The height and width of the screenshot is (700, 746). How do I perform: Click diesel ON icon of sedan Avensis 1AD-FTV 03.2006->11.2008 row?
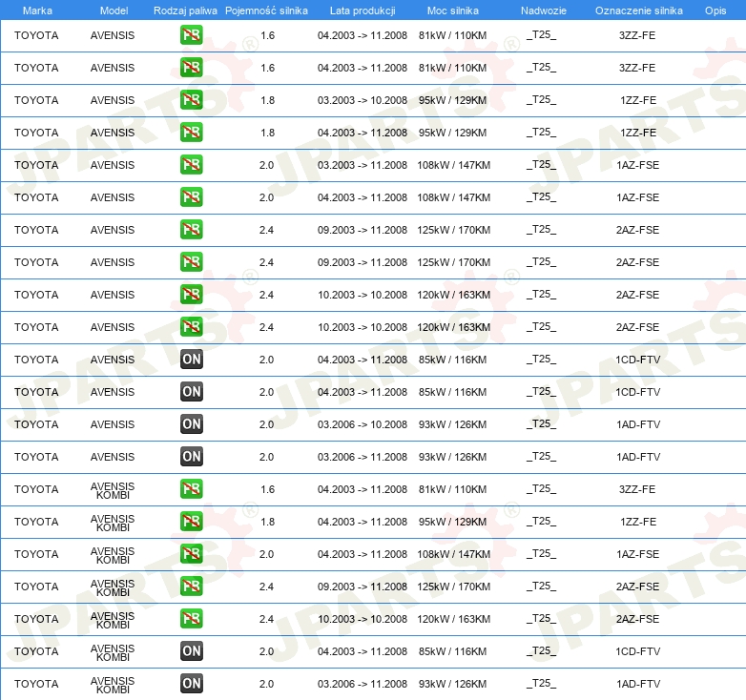[191, 456]
